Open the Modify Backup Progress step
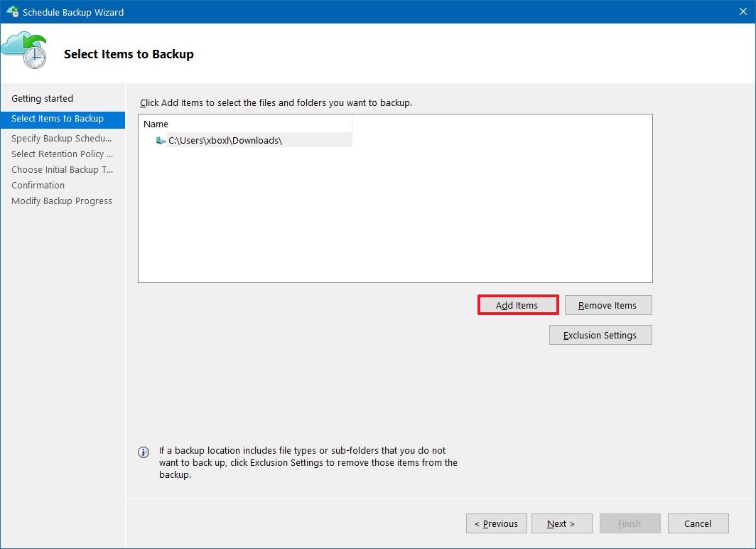Viewport: 756px width, 549px height. pyautogui.click(x=62, y=201)
